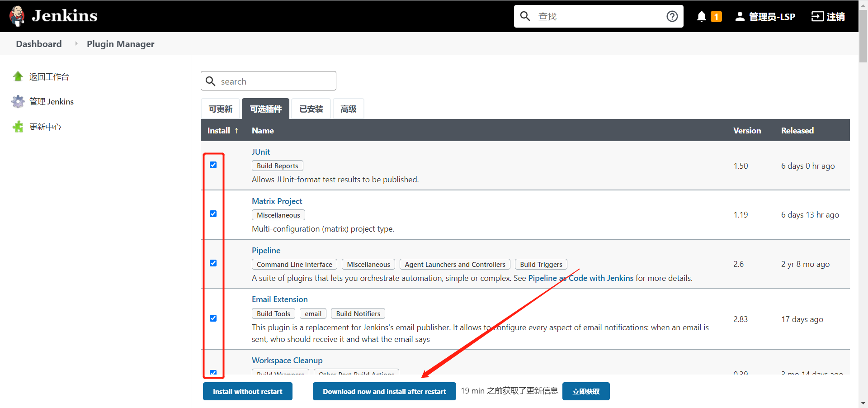Click the Command Line Interface tag

(x=294, y=265)
